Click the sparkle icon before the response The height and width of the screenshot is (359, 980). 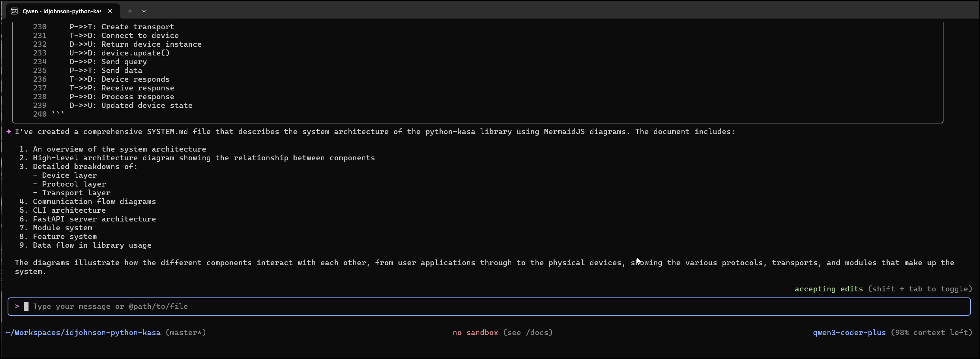pos(9,131)
